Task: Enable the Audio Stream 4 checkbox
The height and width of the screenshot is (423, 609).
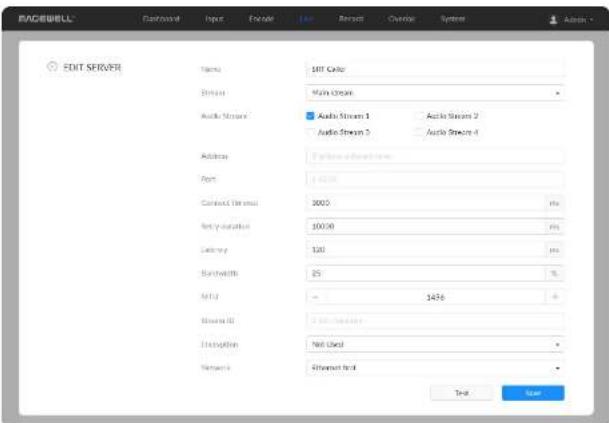Action: tap(419, 132)
